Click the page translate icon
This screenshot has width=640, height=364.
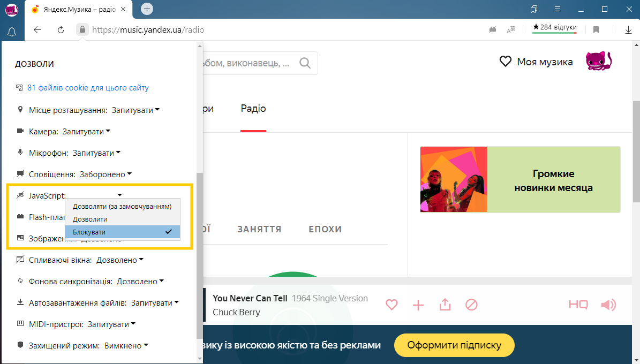[510, 29]
